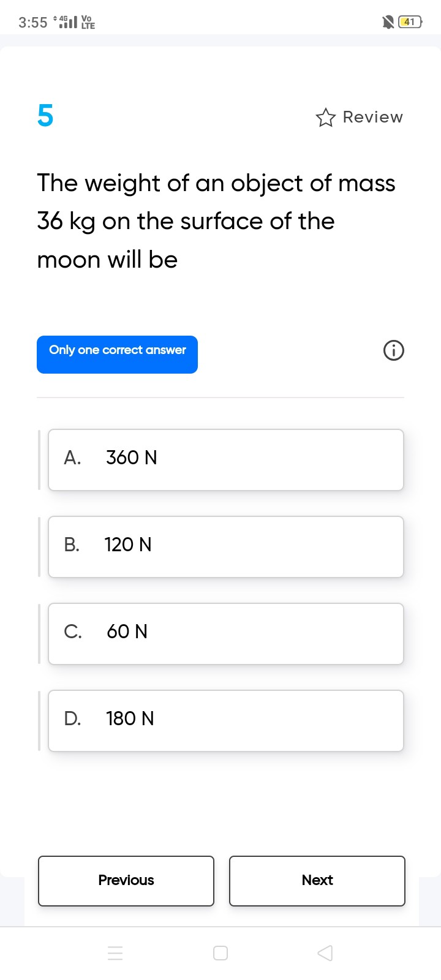
Task: Mark question for Review via label
Action: 373,117
